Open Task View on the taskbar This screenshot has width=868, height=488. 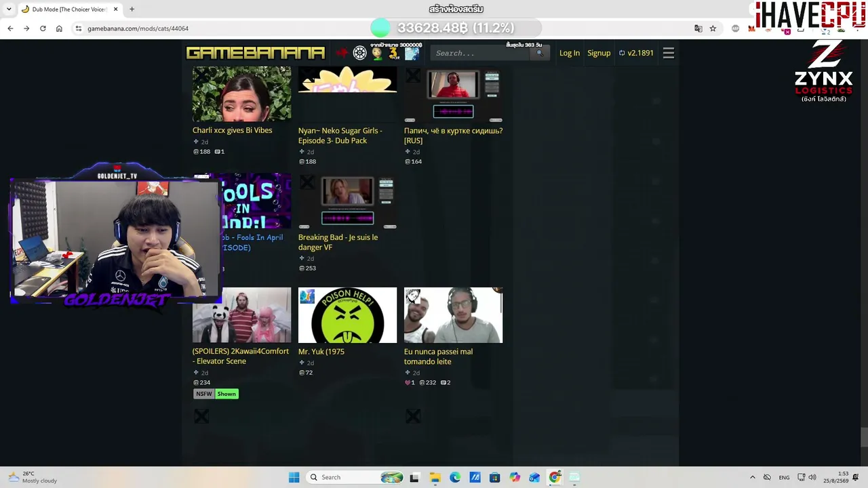[x=414, y=477]
